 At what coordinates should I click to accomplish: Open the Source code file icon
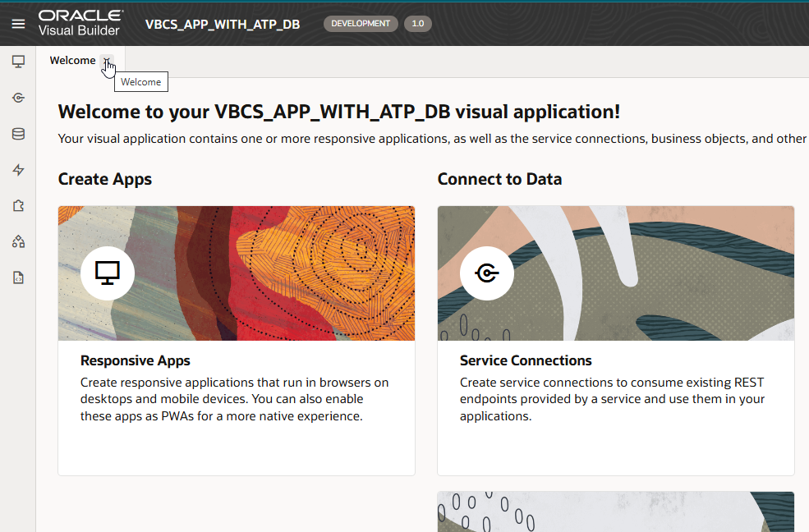pyautogui.click(x=18, y=278)
